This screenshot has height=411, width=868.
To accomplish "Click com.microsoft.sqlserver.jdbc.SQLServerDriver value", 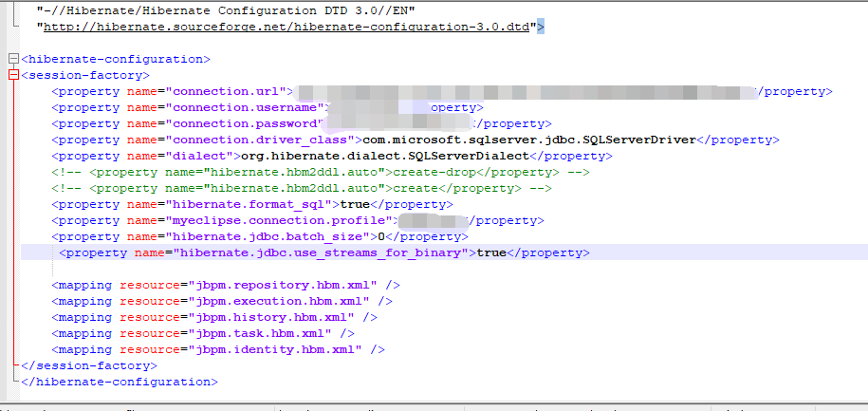I will coord(529,140).
